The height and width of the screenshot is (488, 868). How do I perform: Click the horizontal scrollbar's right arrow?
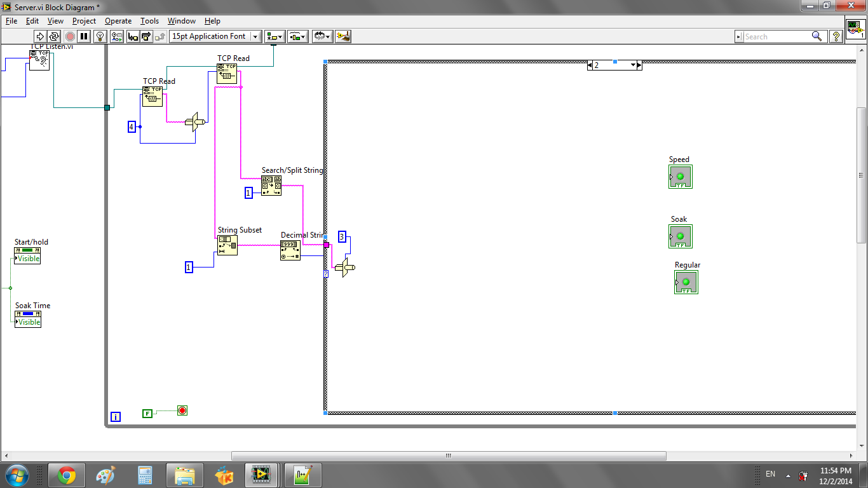point(851,456)
